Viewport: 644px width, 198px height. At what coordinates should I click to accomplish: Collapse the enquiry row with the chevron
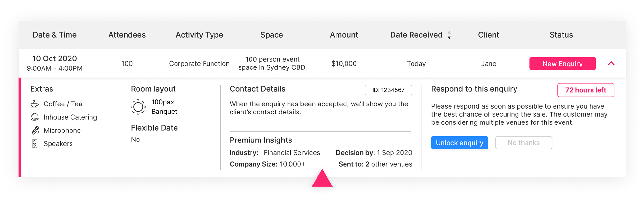[x=611, y=63]
